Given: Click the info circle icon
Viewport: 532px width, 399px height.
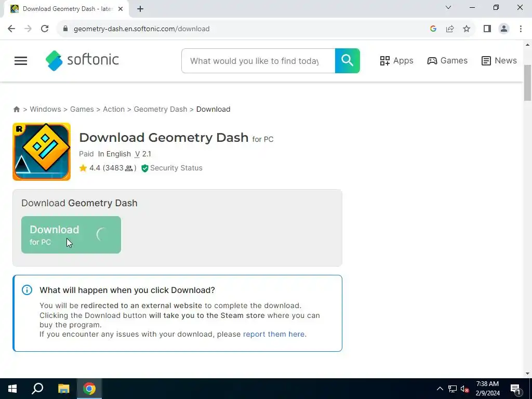Looking at the screenshot, I should click(x=27, y=290).
